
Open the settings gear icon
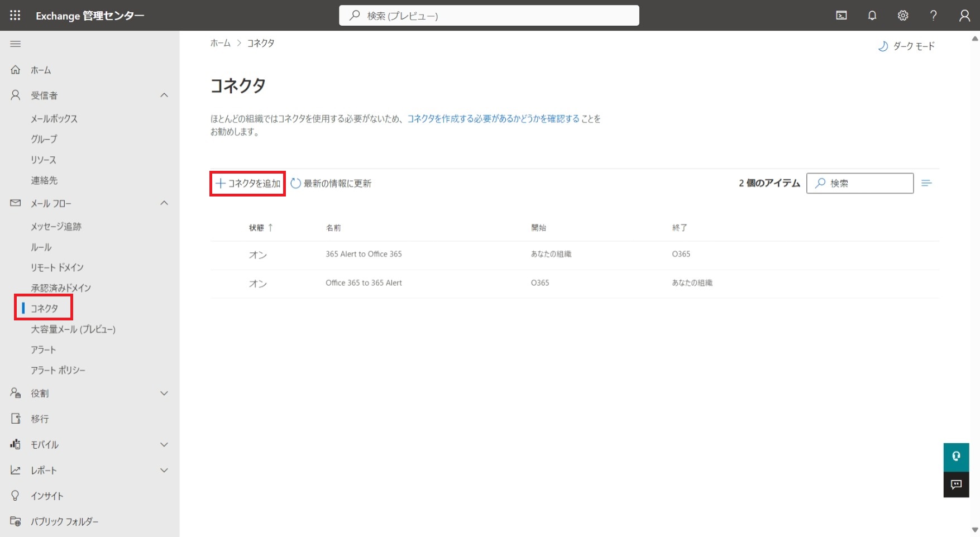(x=902, y=16)
